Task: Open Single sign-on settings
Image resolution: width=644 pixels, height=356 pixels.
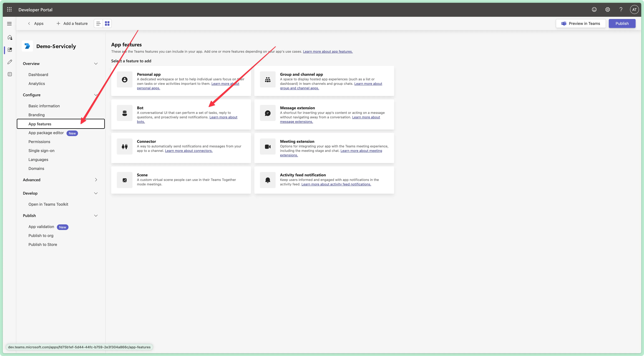Action: click(x=42, y=151)
